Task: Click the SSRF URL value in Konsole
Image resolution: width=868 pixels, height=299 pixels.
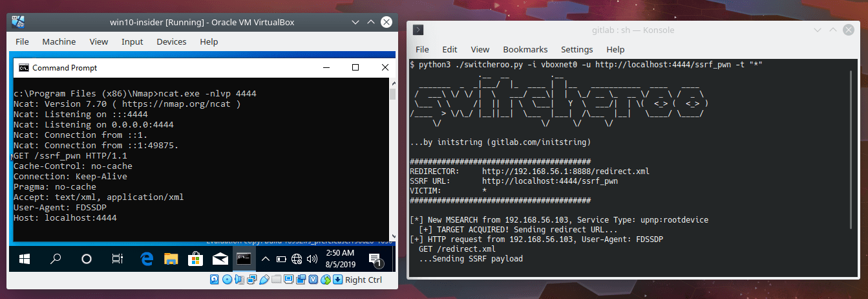Action: click(549, 181)
